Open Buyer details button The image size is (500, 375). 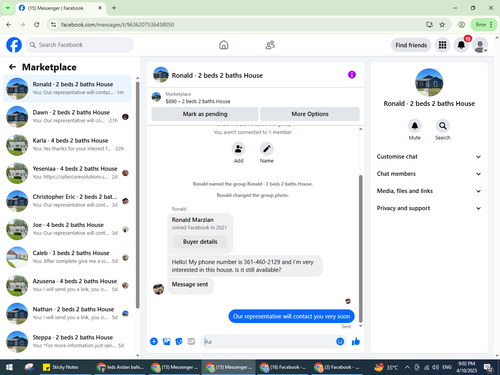(x=200, y=242)
